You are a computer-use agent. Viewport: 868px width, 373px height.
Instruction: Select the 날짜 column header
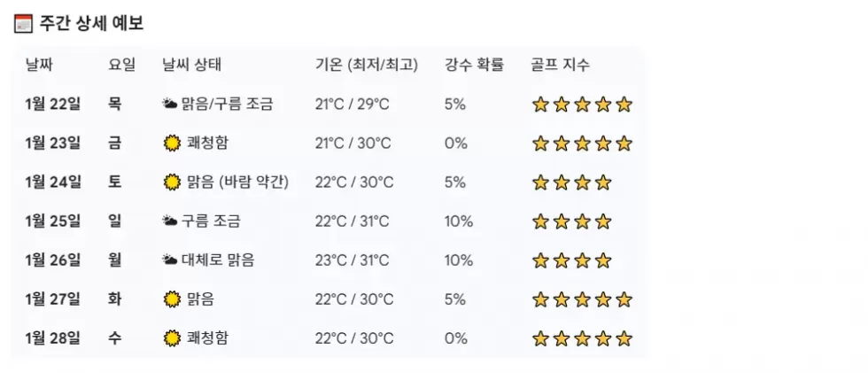[39, 65]
